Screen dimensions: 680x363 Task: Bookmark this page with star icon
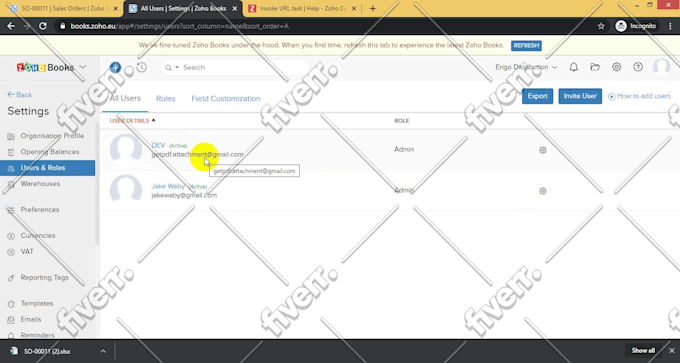pyautogui.click(x=601, y=26)
